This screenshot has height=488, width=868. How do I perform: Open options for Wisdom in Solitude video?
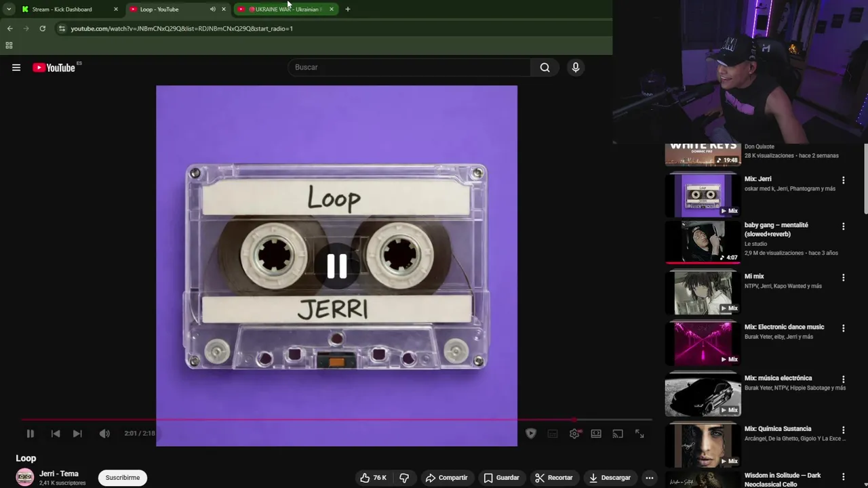pos(843,477)
